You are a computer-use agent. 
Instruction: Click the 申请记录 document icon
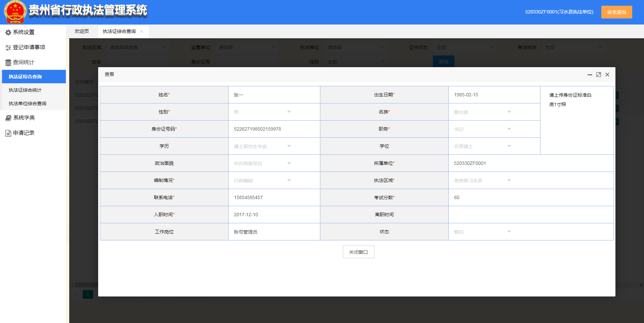8,133
